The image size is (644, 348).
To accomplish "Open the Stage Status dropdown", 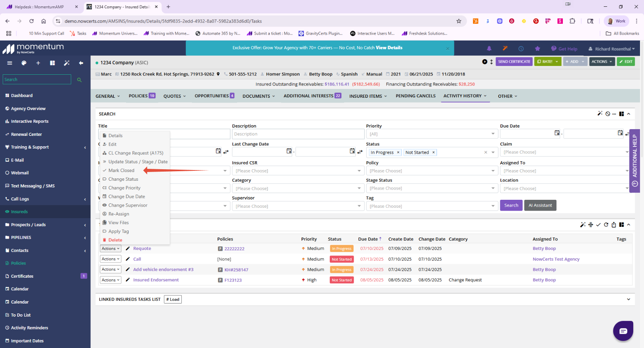I will pyautogui.click(x=432, y=188).
